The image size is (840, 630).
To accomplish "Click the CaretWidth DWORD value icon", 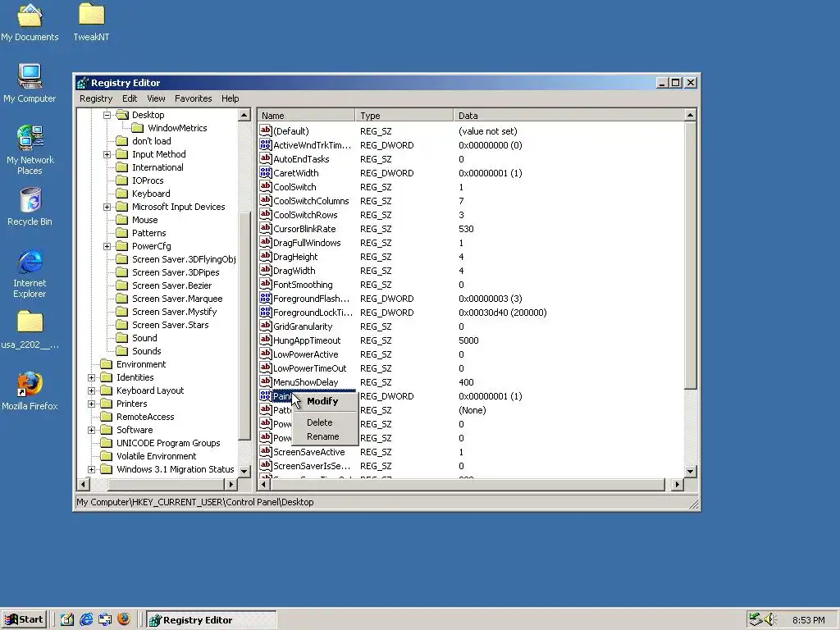I will (265, 172).
